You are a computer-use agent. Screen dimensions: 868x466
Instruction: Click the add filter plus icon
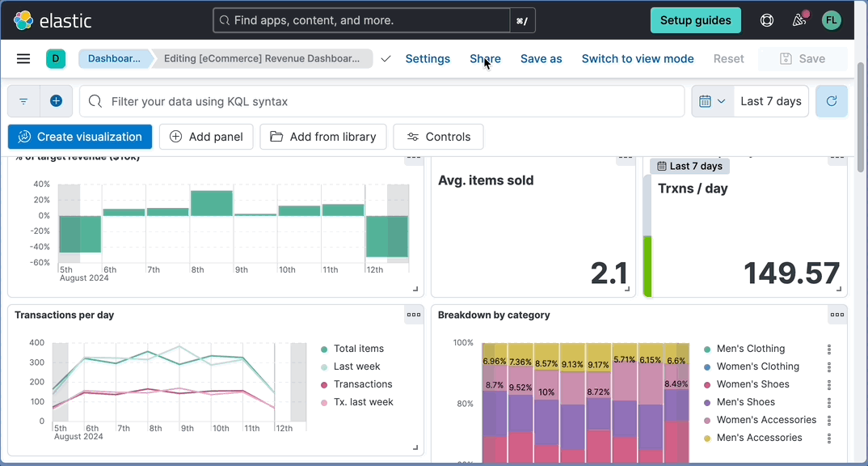[56, 101]
